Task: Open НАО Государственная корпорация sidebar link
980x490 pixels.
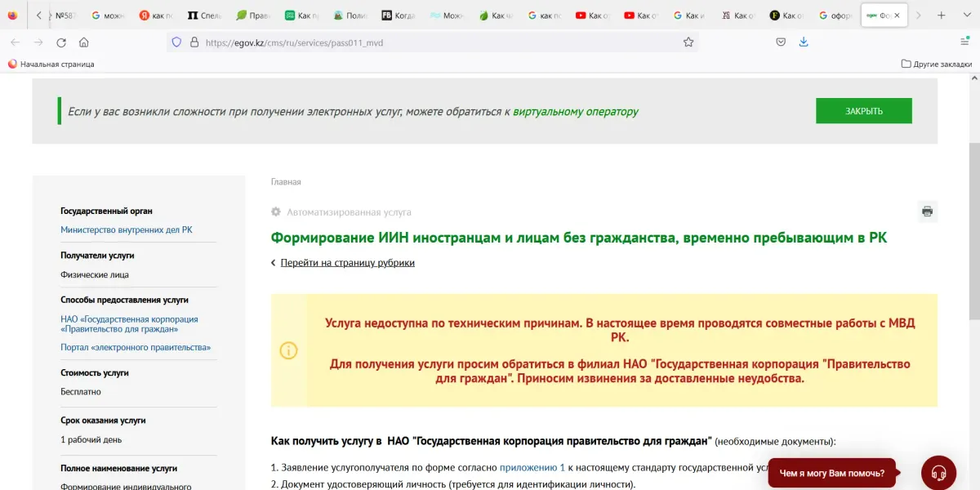Action: pyautogui.click(x=129, y=324)
